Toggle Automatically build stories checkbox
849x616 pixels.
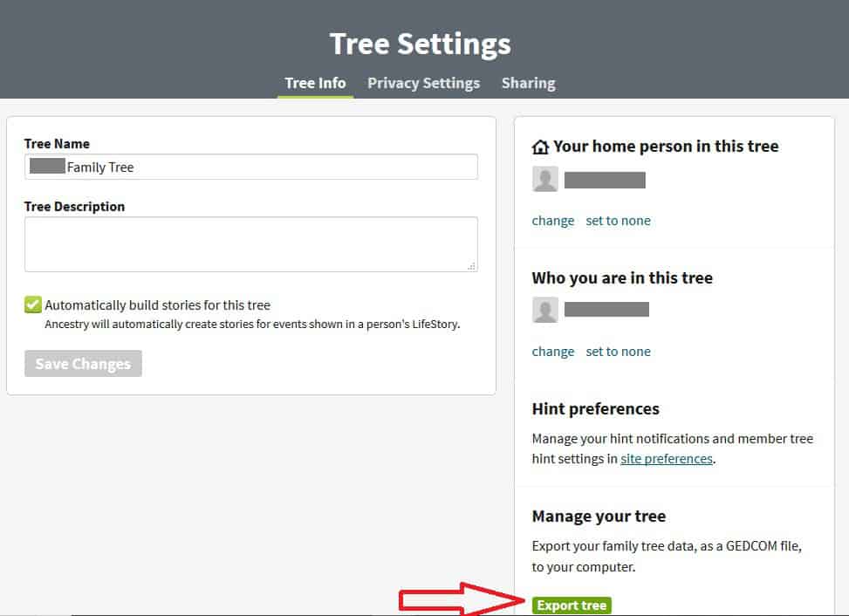click(x=33, y=305)
